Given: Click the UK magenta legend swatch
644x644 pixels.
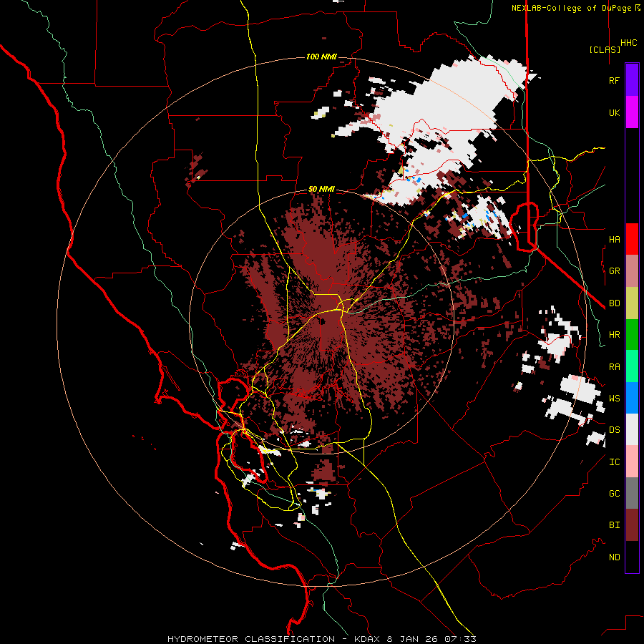Looking at the screenshot, I should tap(632, 112).
